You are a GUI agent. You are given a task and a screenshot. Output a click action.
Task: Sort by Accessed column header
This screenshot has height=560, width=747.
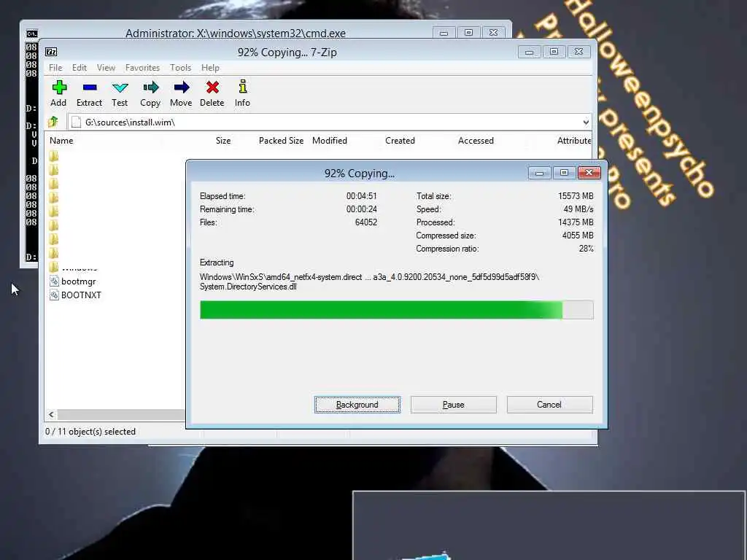coord(476,141)
